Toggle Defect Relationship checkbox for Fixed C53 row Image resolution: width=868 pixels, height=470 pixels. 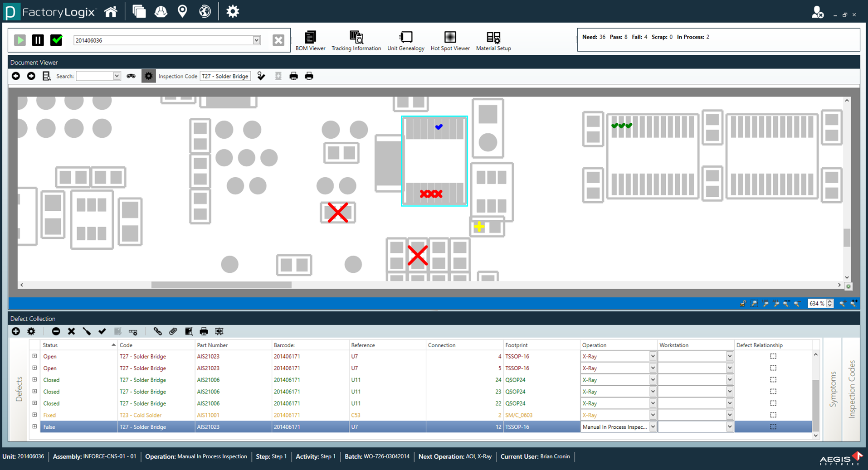click(x=773, y=415)
